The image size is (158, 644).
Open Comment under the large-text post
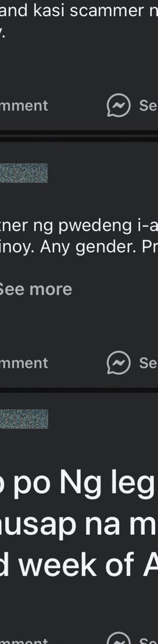pyautogui.click(x=24, y=640)
